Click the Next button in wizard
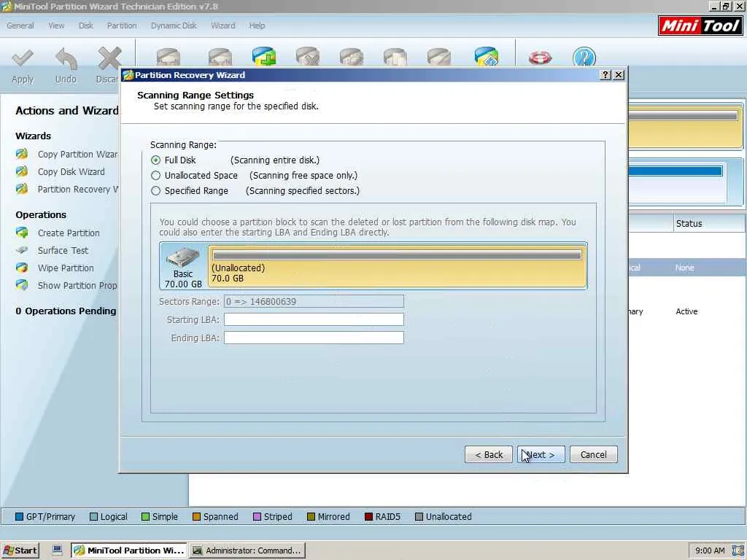 pos(541,454)
